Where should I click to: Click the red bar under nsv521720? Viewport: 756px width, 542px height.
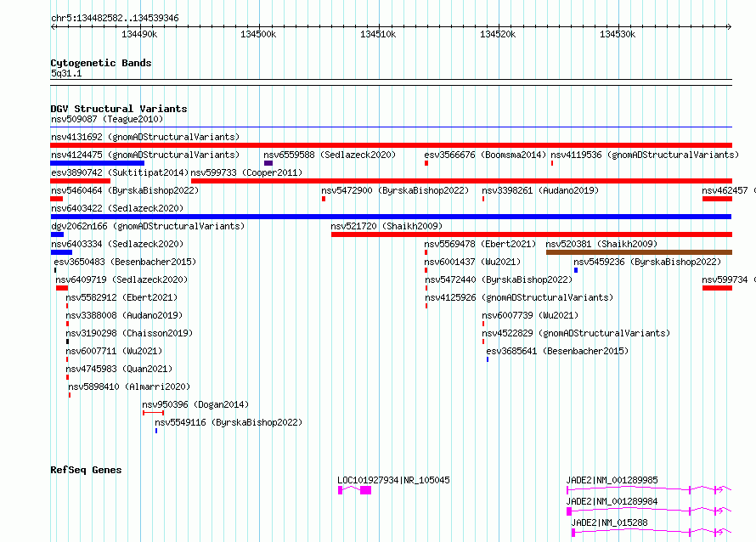coord(532,234)
